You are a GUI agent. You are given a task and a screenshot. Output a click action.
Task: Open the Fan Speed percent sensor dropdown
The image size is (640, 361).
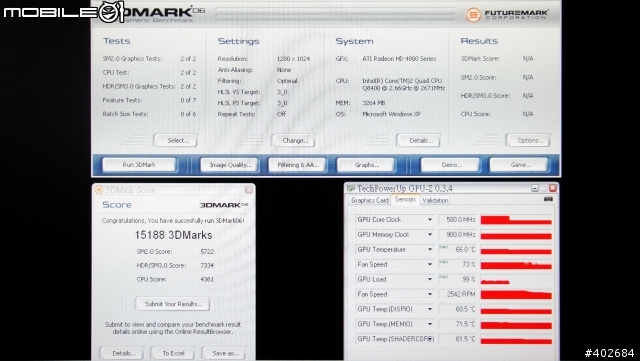click(430, 265)
